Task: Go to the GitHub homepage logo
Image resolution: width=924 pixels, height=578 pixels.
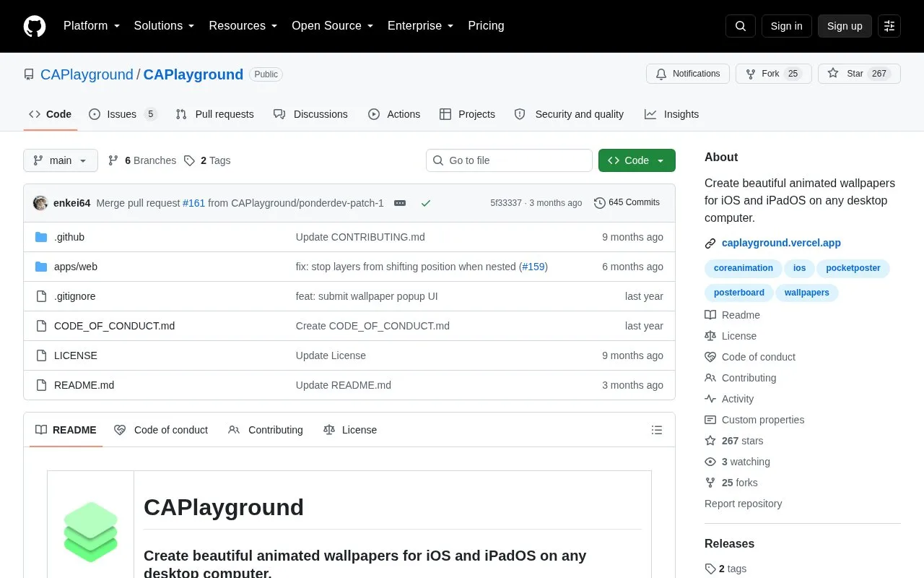Action: pyautogui.click(x=35, y=26)
